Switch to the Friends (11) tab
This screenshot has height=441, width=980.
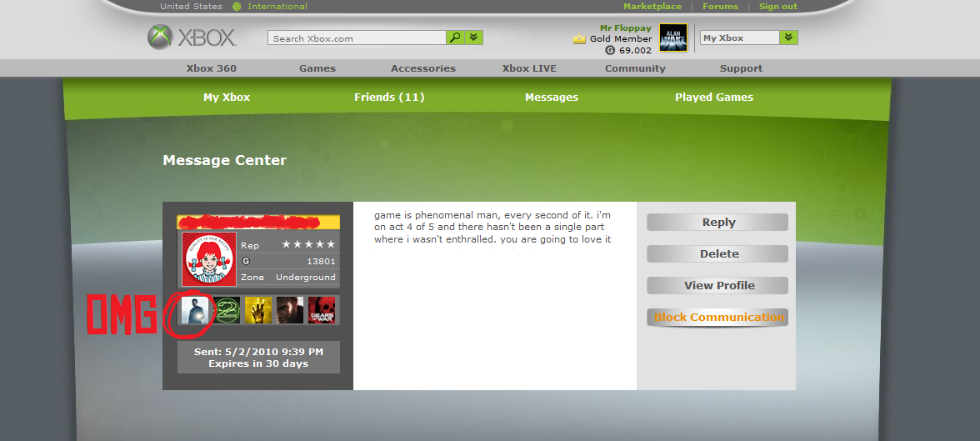pyautogui.click(x=388, y=97)
